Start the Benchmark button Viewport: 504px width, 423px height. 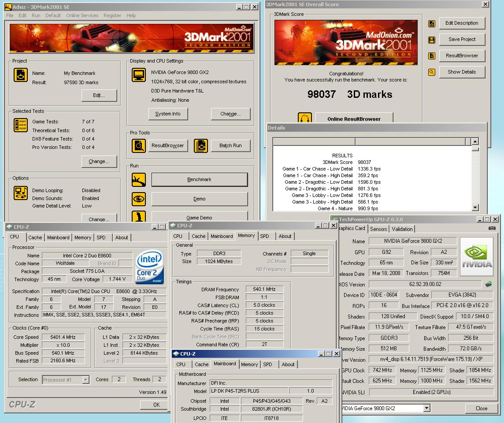[x=199, y=180]
